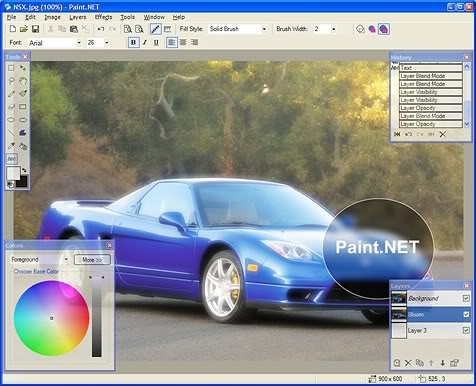
Task: Paste from clipboard toolbar icon
Action: [x=74, y=29]
